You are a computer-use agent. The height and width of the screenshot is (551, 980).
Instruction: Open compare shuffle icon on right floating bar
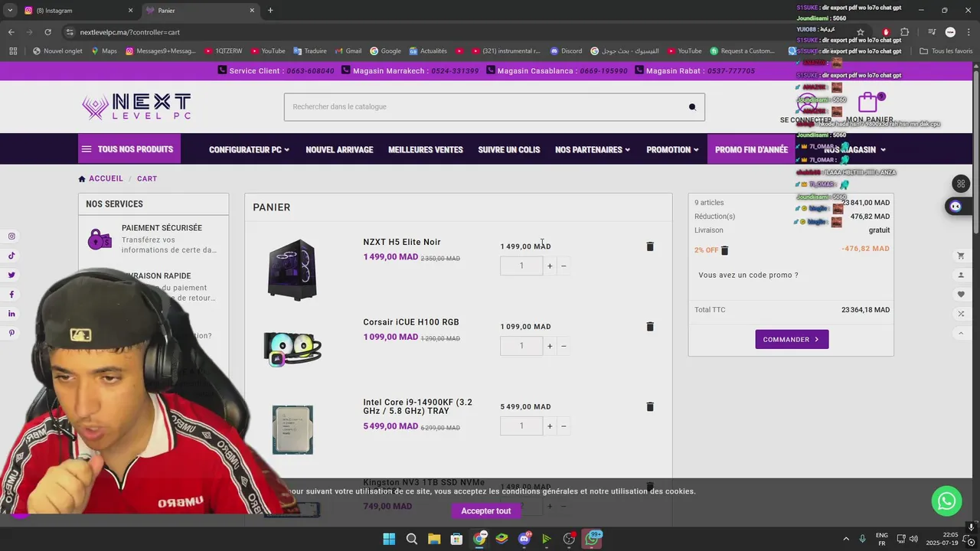961,314
